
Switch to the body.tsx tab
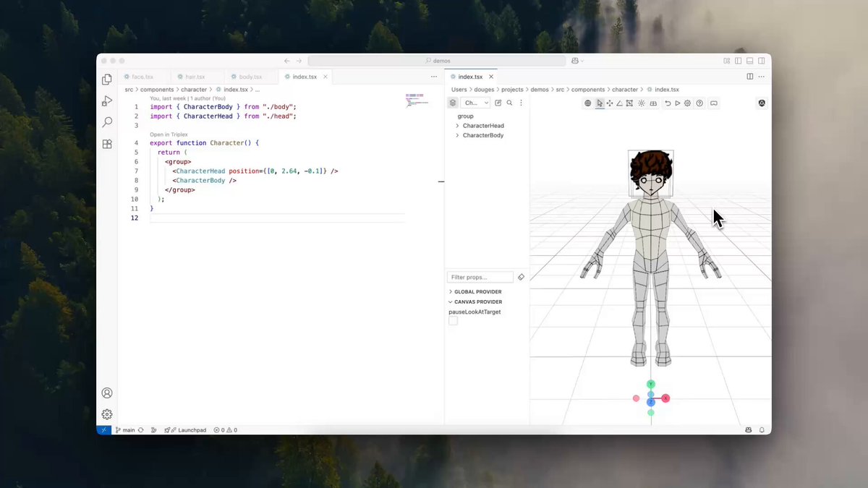[x=246, y=77]
